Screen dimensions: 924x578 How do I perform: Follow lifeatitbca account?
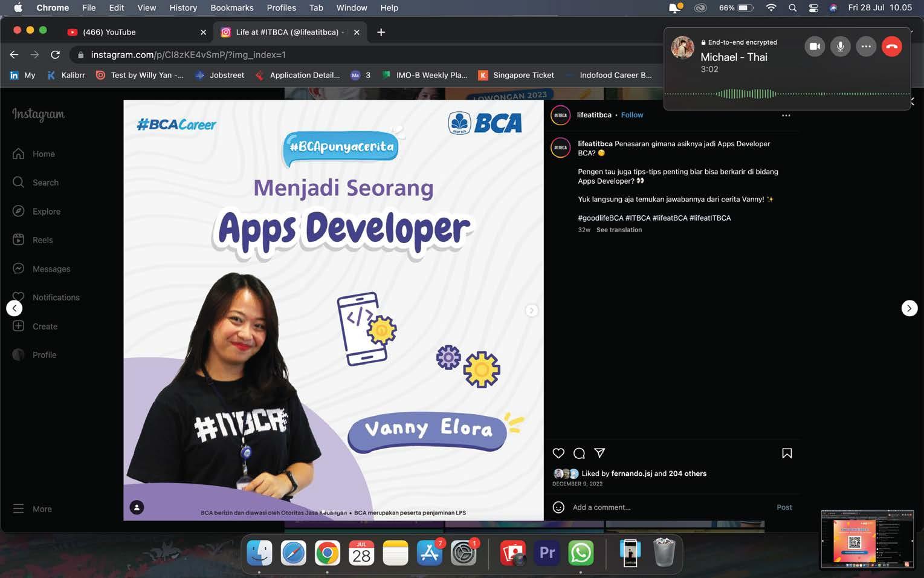tap(632, 115)
